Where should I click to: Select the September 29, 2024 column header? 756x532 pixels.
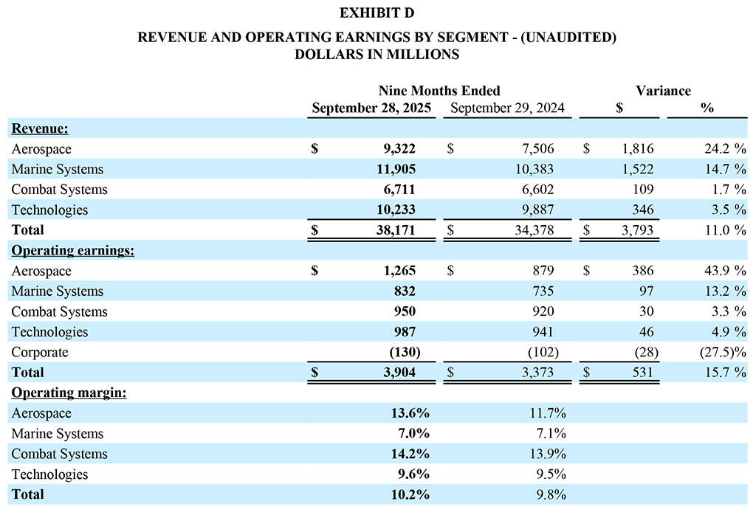click(x=507, y=108)
